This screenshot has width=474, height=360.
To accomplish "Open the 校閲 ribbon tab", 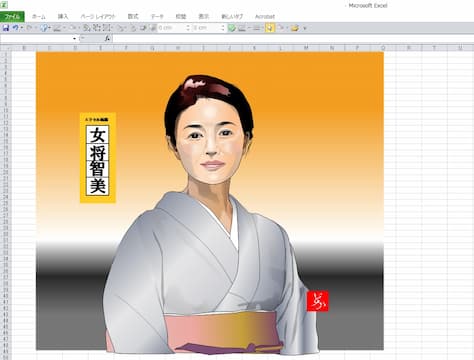I will point(181,16).
